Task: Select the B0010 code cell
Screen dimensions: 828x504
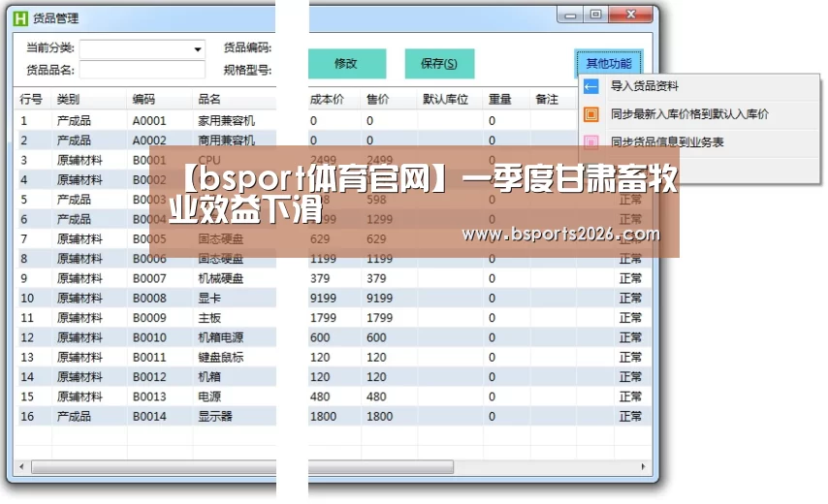Action: pos(149,337)
